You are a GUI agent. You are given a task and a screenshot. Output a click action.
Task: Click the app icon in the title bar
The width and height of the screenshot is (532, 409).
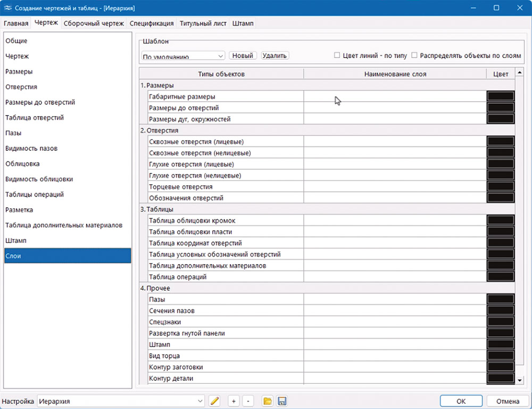coord(9,8)
